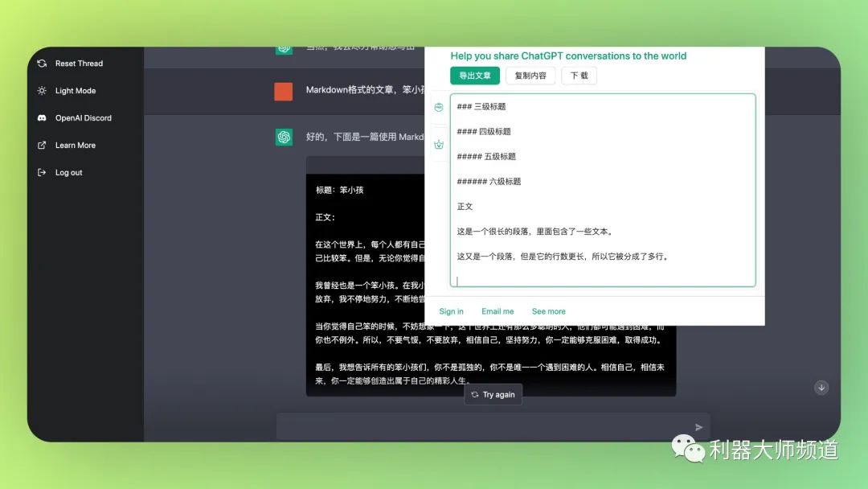Click the Reset Thread refresh icon

click(42, 64)
